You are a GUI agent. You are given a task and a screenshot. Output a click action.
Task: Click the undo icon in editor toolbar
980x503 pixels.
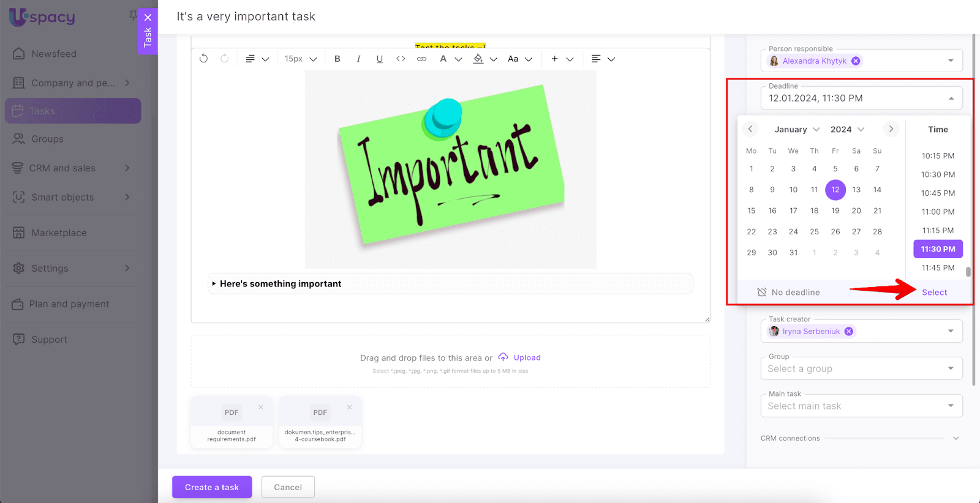204,59
